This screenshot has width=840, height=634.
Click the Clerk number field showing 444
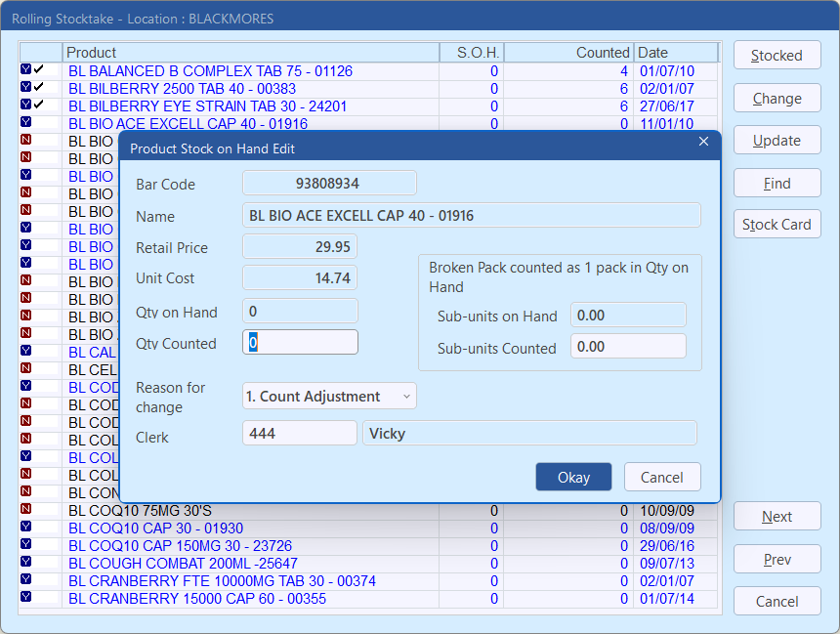pos(299,433)
